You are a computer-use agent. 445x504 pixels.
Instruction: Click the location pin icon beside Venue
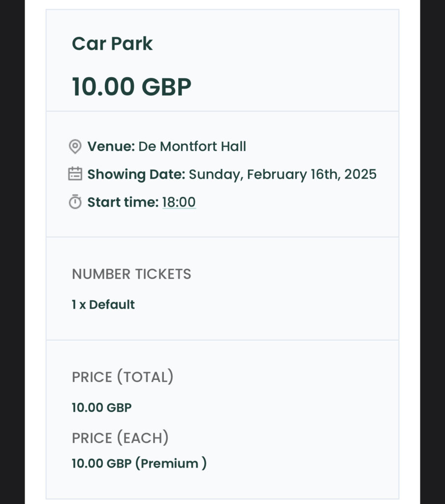tap(75, 146)
